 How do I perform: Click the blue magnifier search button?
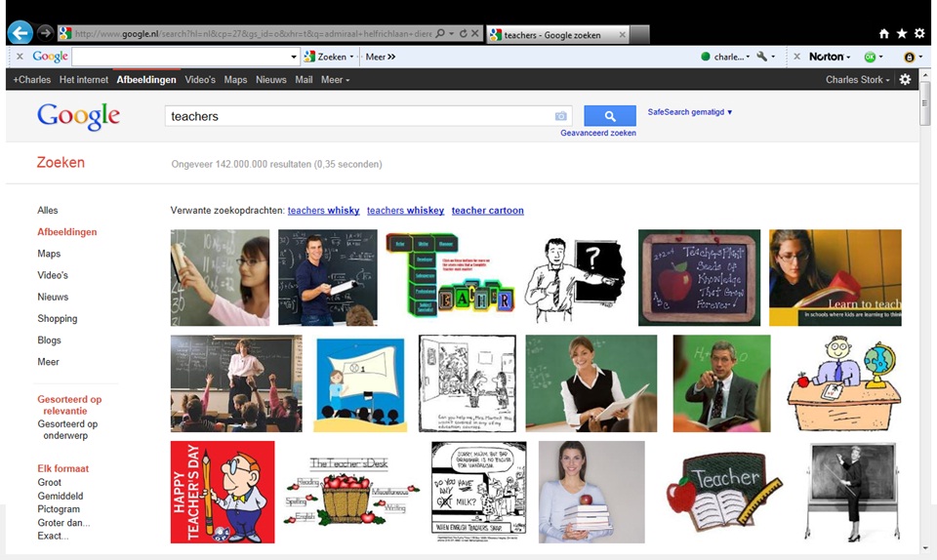(x=609, y=116)
